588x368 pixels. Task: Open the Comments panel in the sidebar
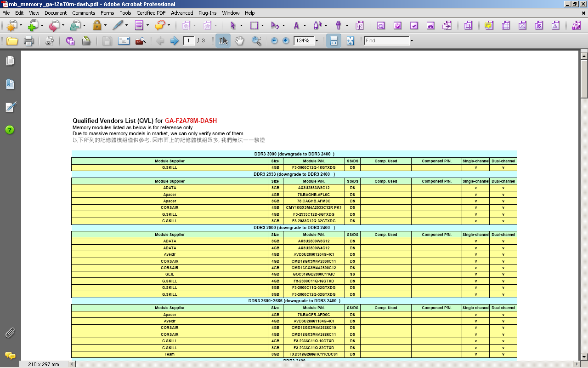(10, 356)
